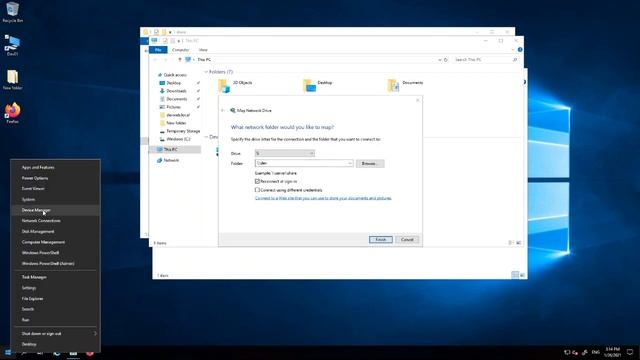Click the Start button on the taskbar
Screen dimensions: 640x360
(8, 353)
